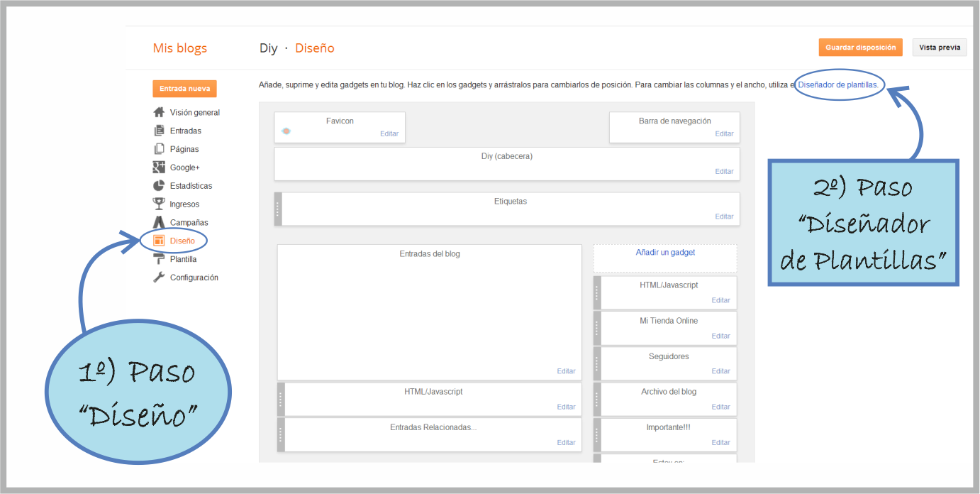Click the Configuración wrench icon

click(159, 278)
